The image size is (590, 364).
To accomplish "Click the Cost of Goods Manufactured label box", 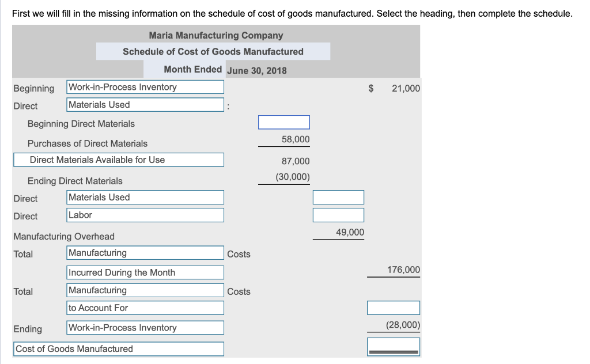I will pos(118,348).
